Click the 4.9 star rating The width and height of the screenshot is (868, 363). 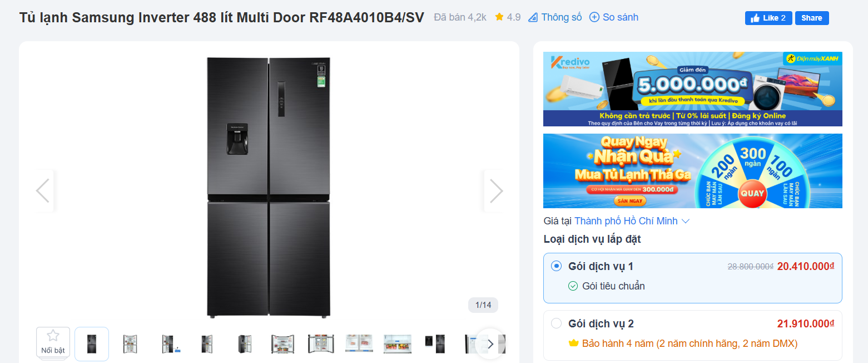(507, 17)
